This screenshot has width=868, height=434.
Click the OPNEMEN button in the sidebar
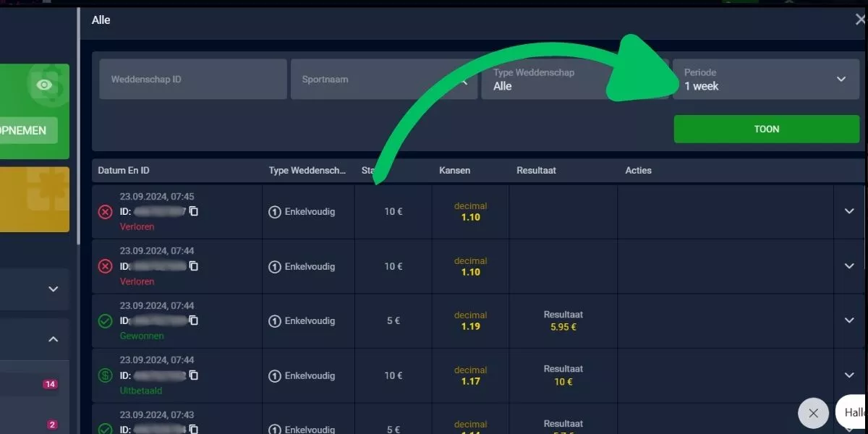(29, 130)
